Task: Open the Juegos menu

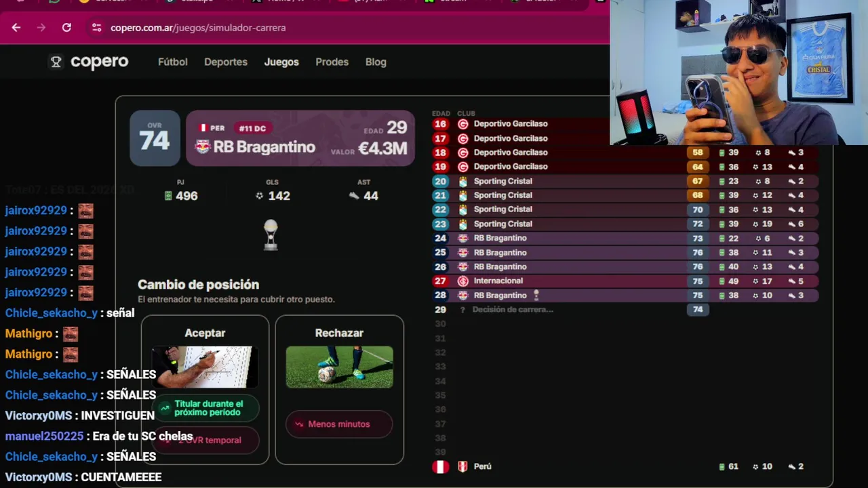Action: point(281,62)
